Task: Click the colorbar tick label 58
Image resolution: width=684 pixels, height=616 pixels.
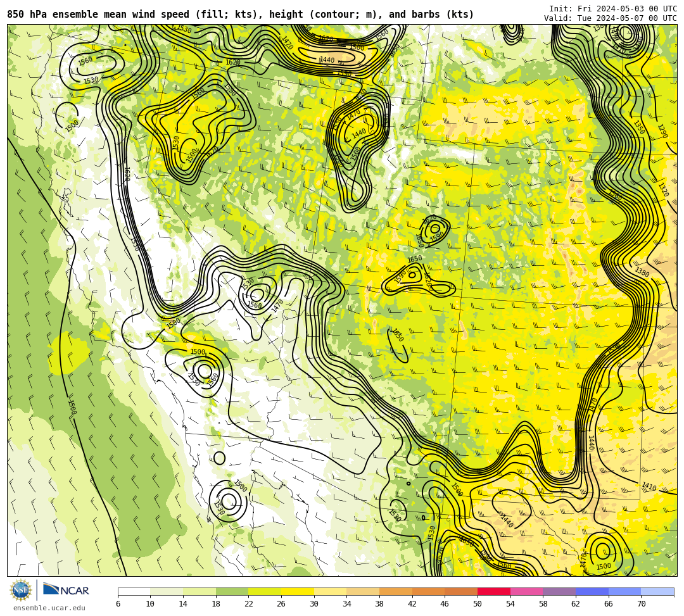Action: click(543, 604)
